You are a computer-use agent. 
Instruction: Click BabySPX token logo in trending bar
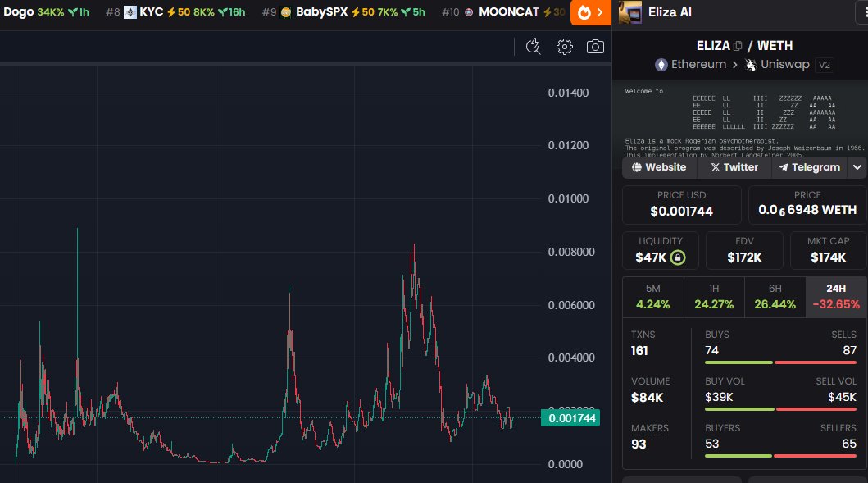tap(286, 12)
